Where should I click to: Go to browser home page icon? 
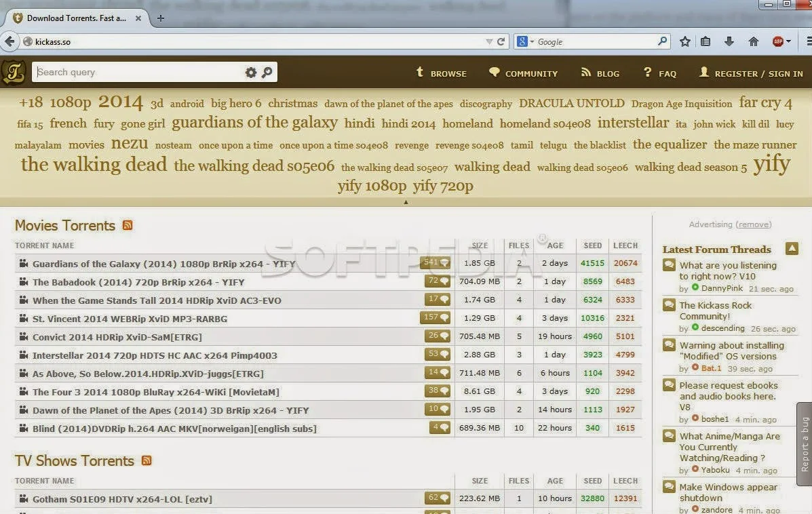point(754,41)
